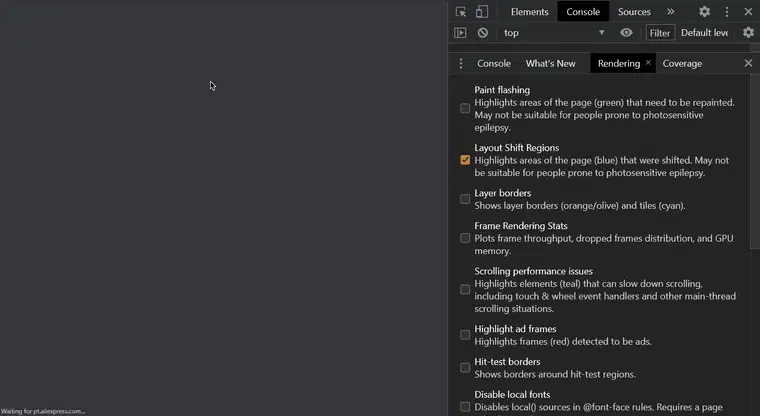Close the DevTools panel
This screenshot has height=416, width=760.
point(748,12)
